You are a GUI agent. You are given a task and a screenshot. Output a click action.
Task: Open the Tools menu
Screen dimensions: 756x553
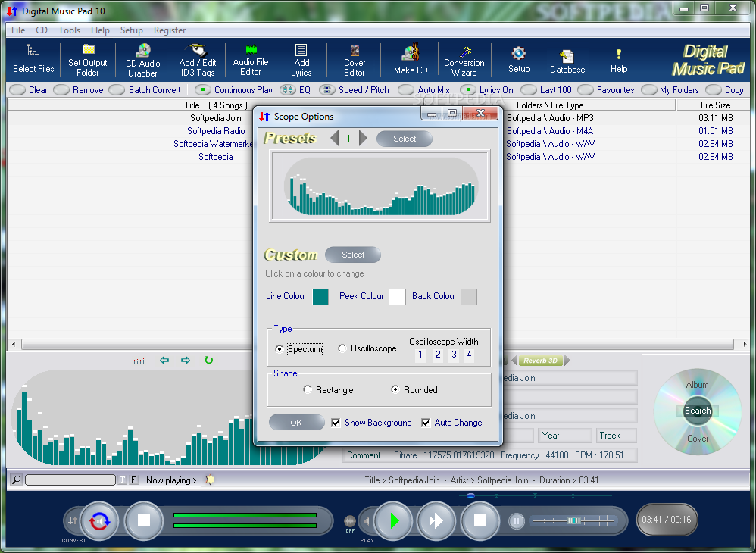tap(70, 30)
